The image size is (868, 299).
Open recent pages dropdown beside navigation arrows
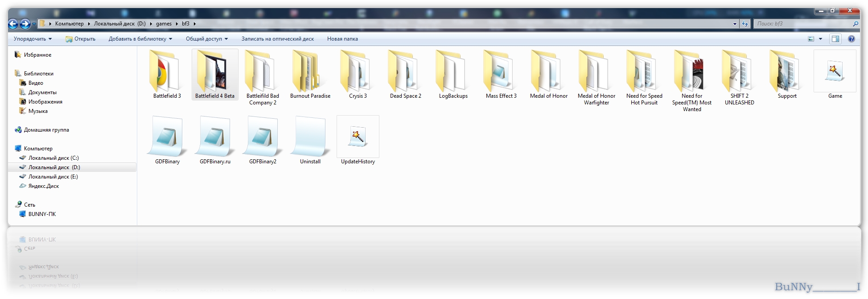pyautogui.click(x=34, y=24)
